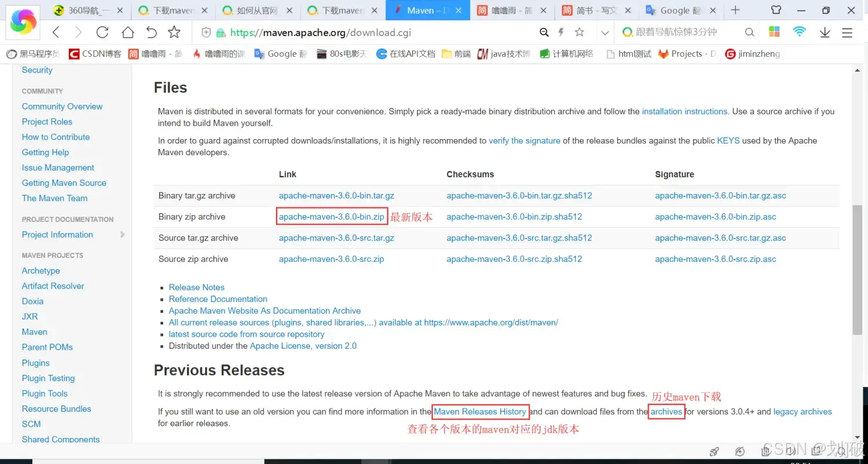This screenshot has width=868, height=464.
Task: Open the downloads arrow icon
Action: [825, 32]
